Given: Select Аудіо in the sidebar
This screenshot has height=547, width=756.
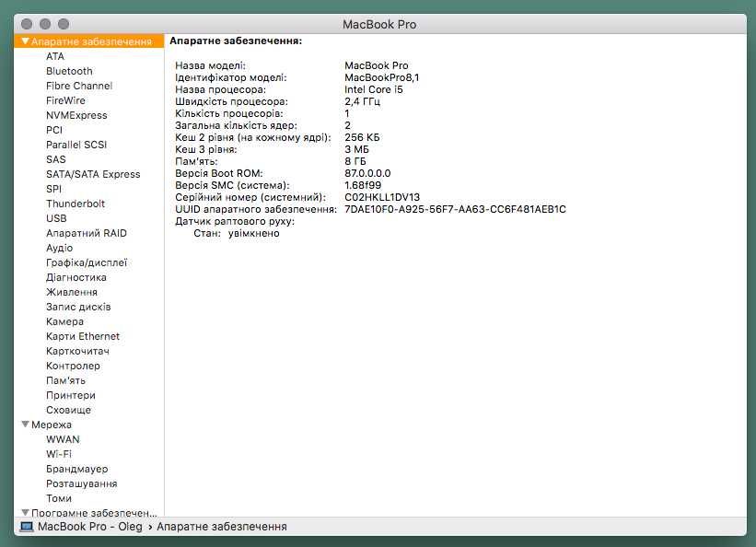Looking at the screenshot, I should point(59,248).
